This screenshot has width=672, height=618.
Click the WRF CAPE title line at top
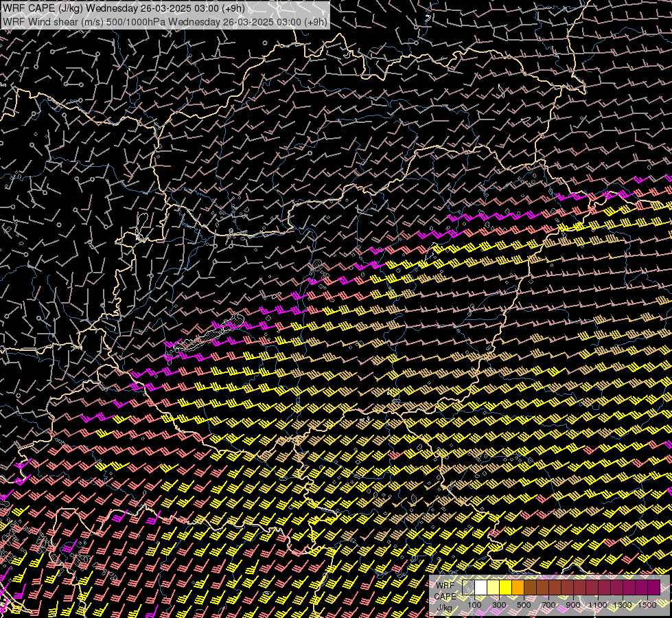point(124,8)
